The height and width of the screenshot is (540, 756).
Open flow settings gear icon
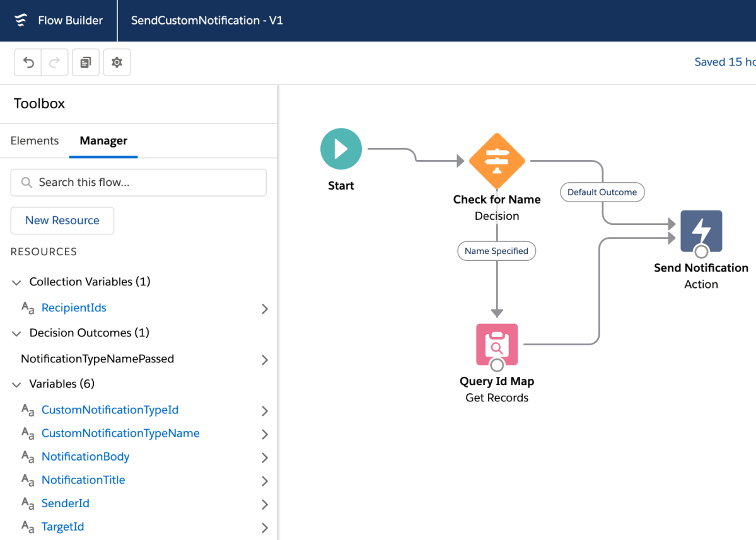[117, 62]
